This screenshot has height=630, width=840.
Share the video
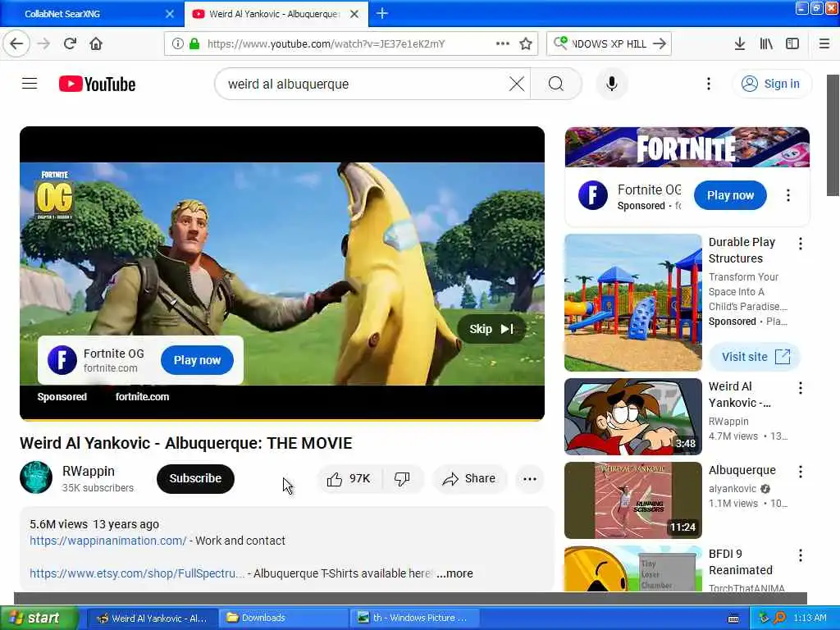(x=469, y=478)
